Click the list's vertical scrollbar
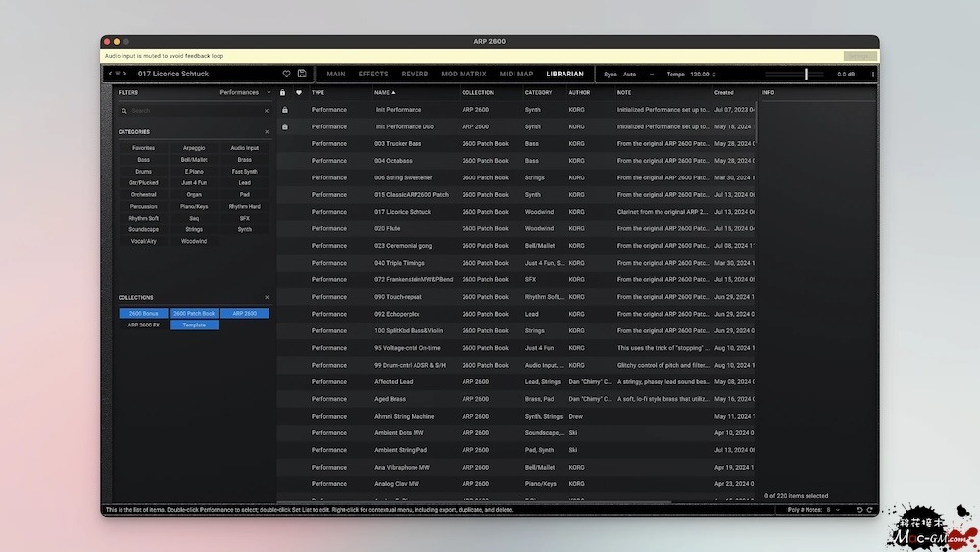The width and height of the screenshot is (980, 552). (x=757, y=122)
